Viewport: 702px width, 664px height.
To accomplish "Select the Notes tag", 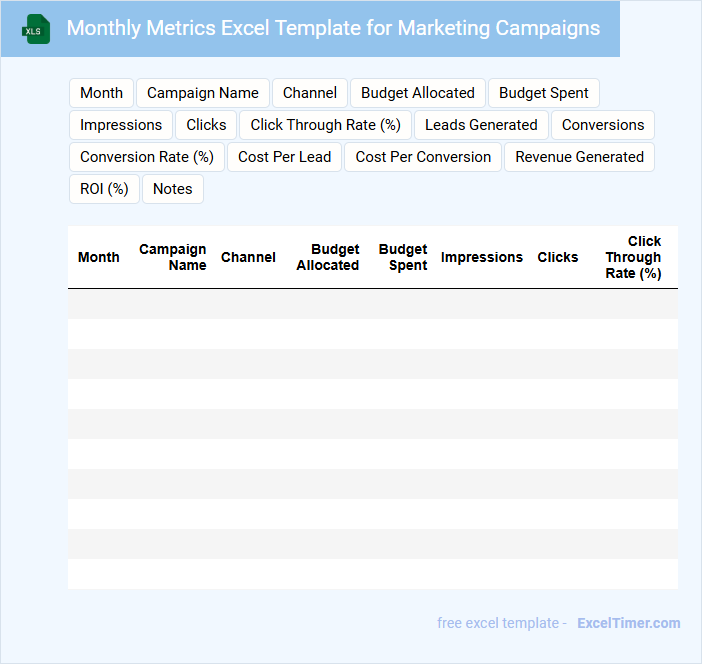I will coord(173,189).
